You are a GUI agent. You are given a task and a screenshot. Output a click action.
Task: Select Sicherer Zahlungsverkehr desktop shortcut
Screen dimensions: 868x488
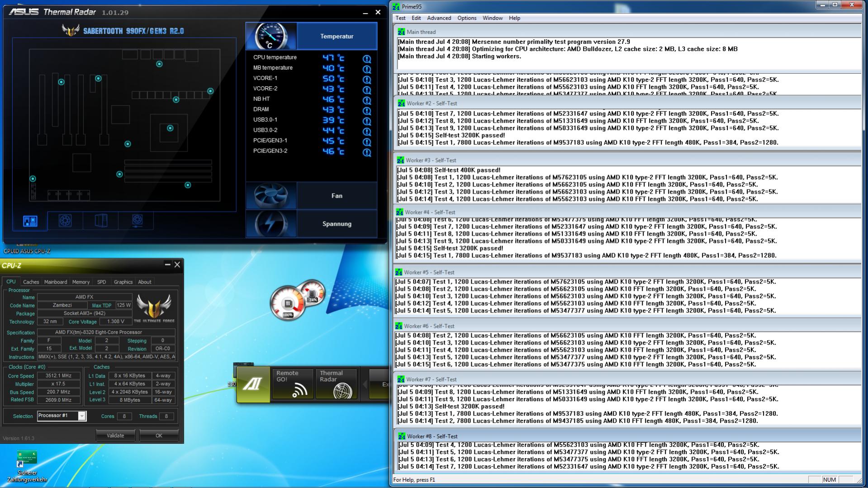coord(27,467)
